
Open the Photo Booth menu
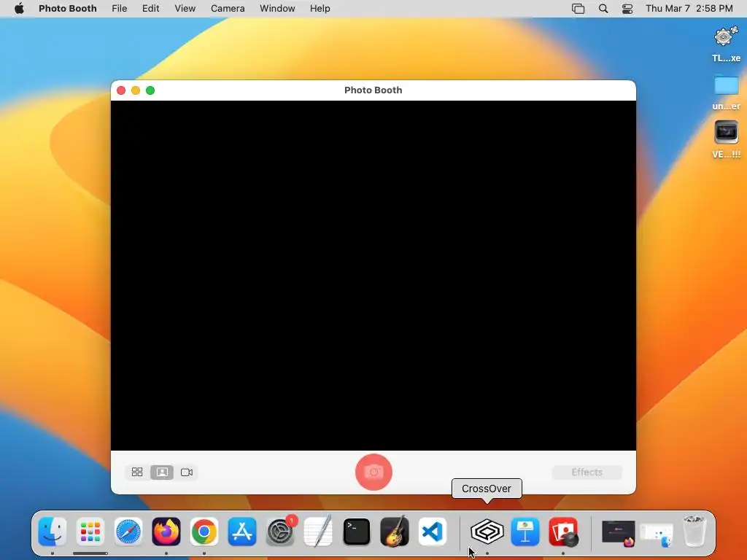(x=68, y=9)
